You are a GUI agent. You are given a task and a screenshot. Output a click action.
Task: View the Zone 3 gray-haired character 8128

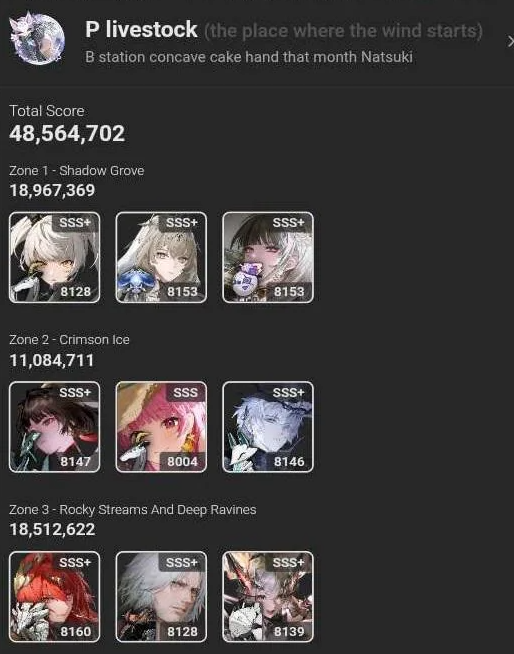tap(161, 597)
